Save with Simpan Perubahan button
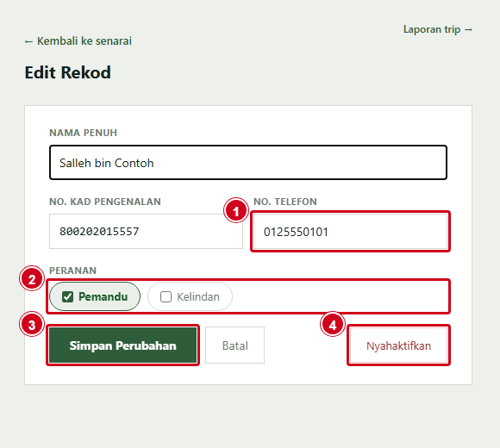Viewport: 500px width, 448px height. click(x=122, y=345)
